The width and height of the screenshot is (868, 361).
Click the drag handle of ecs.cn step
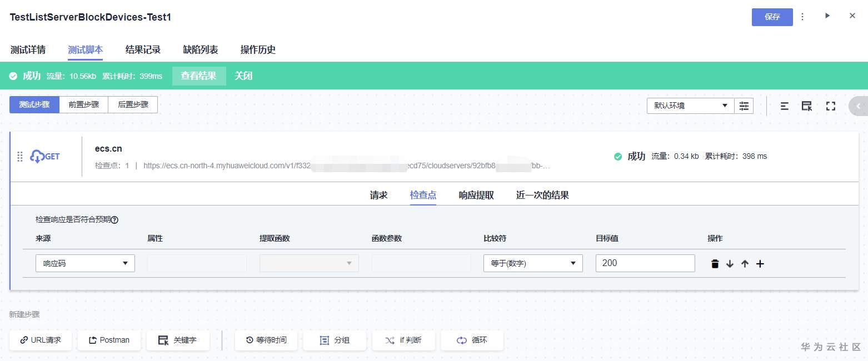point(20,157)
